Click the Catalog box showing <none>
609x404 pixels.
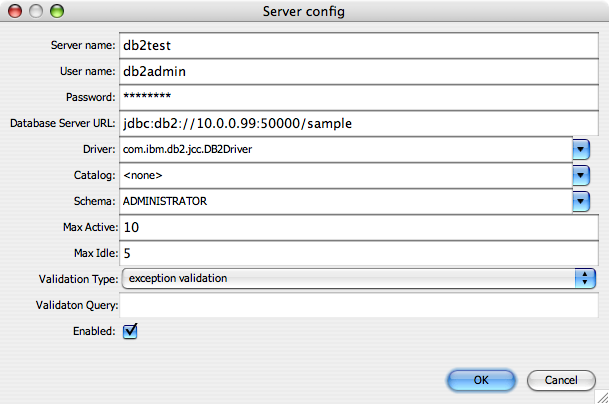(x=346, y=175)
